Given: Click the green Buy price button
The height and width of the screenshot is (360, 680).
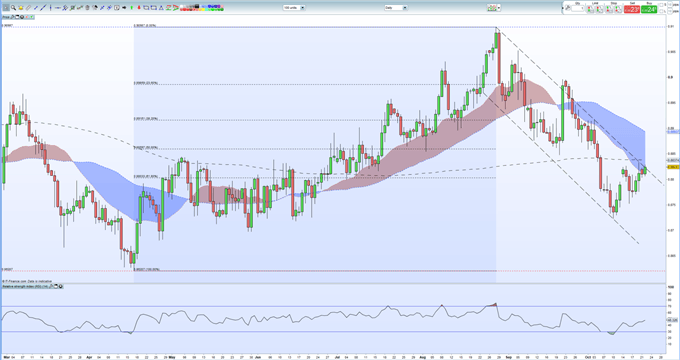Looking at the screenshot, I should point(649,9).
